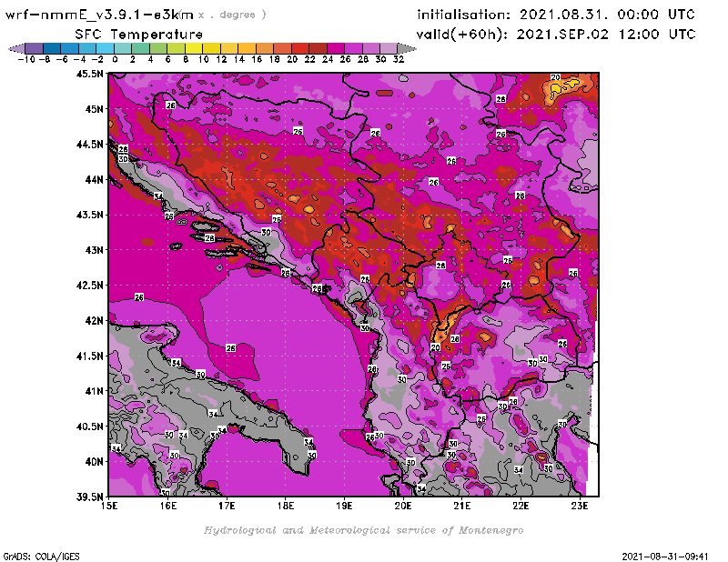
Task: Click the 16E longitude axis label
Action: click(168, 506)
